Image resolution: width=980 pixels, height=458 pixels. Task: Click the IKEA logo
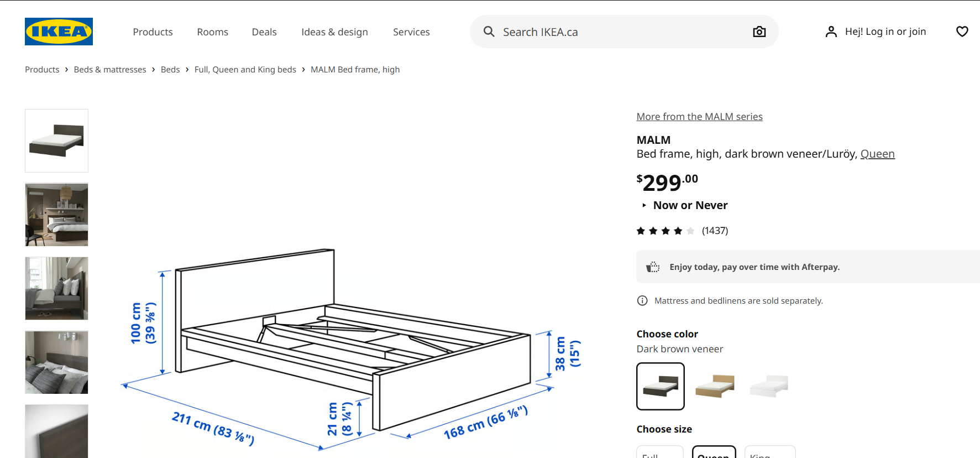coord(59,32)
